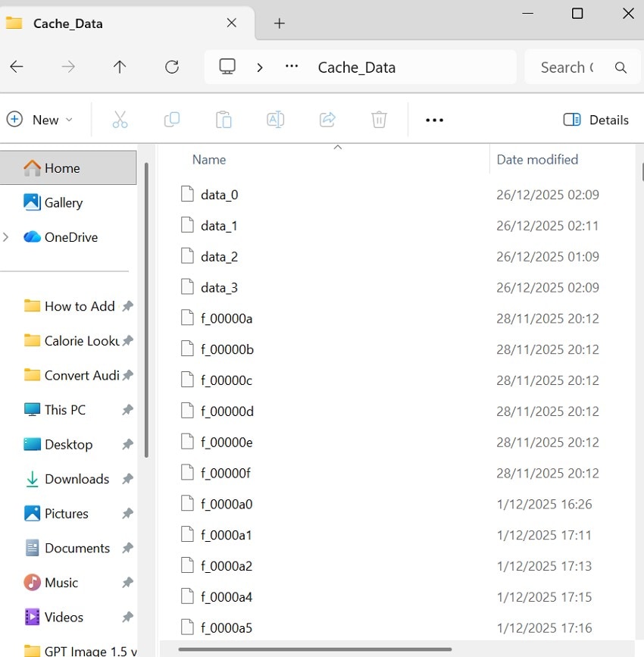Refresh the folder view

pos(171,67)
